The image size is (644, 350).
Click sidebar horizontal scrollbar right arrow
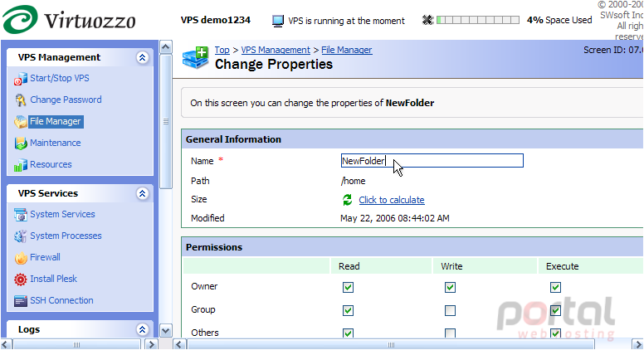151,344
